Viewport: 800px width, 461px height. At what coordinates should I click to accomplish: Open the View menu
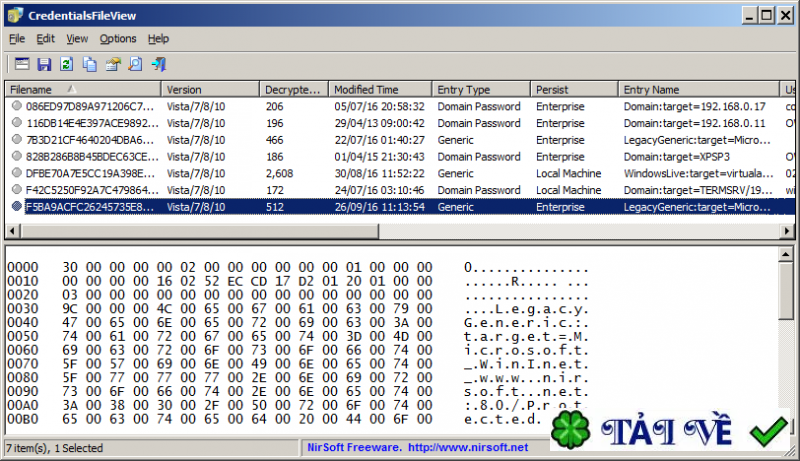click(x=77, y=39)
